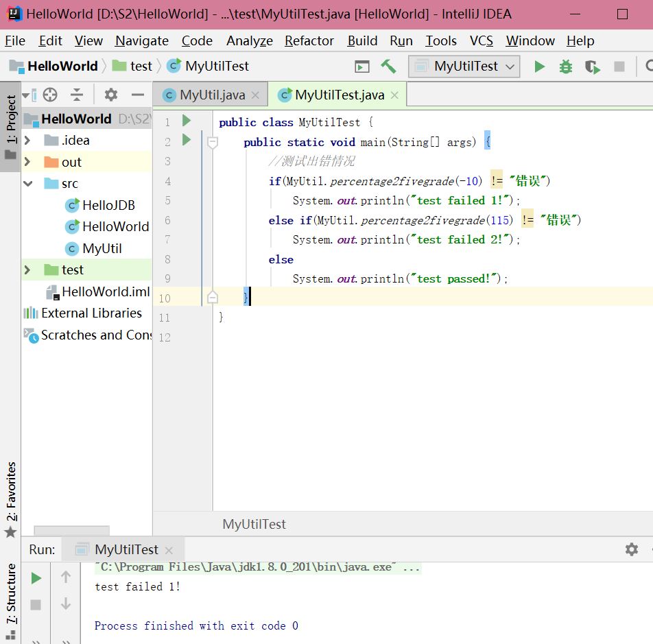Run MyUtilTest with the green toolbar arrow
Image resolution: width=653 pixels, height=644 pixels.
539,67
